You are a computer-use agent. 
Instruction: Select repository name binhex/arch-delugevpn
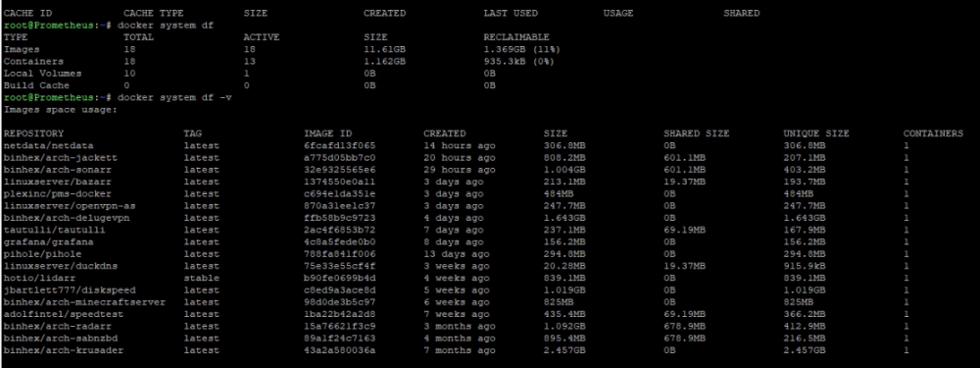point(67,218)
